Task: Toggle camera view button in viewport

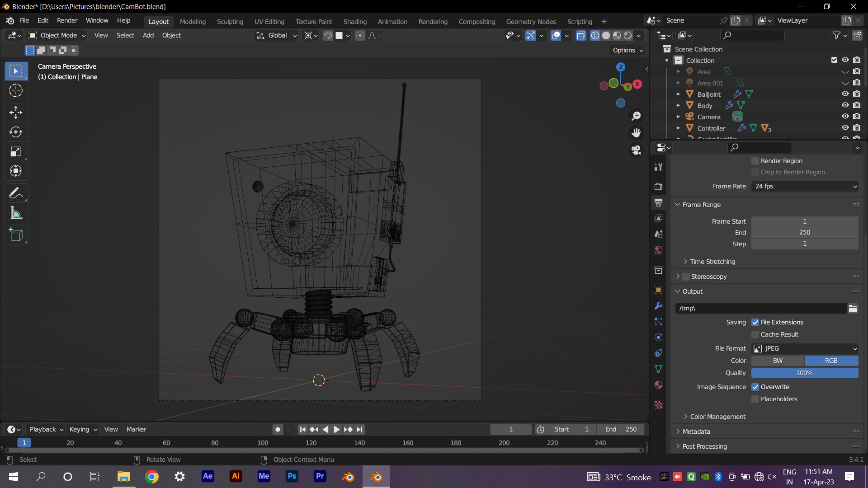Action: pos(636,150)
